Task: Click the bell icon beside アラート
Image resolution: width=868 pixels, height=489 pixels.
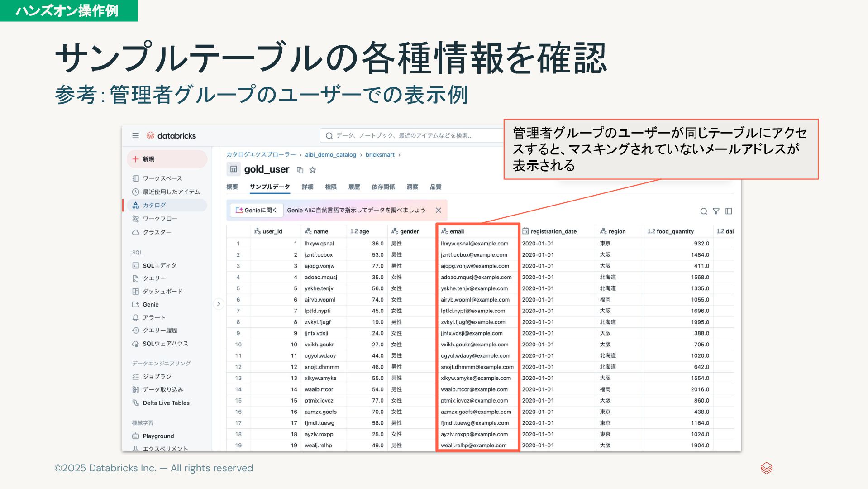Action: (x=135, y=318)
